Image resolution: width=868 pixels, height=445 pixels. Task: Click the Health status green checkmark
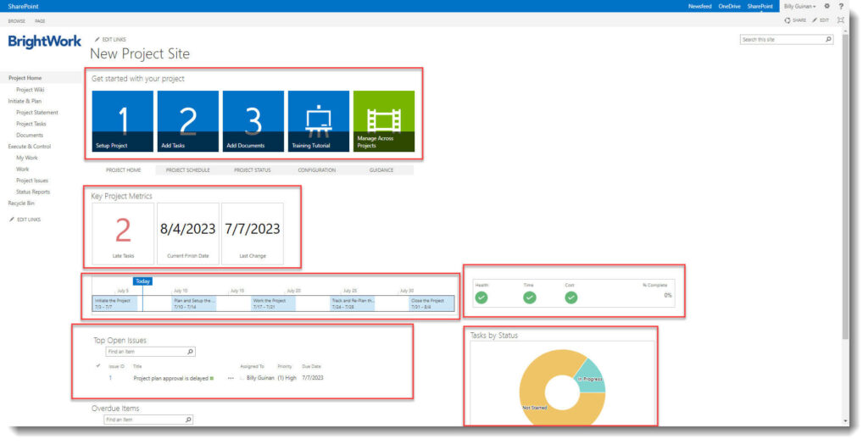[481, 298]
